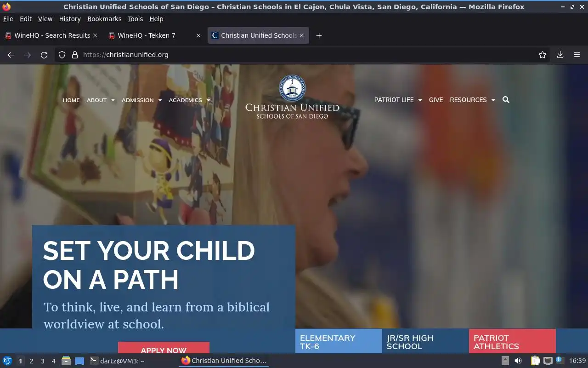Reload the current page

[x=44, y=55]
